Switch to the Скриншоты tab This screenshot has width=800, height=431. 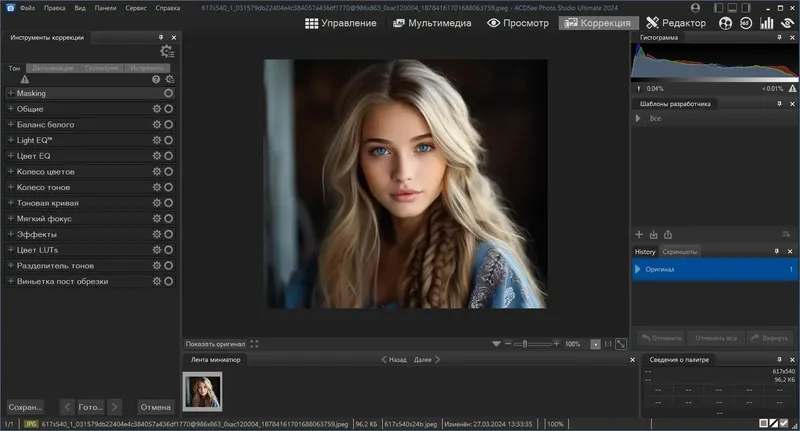pyautogui.click(x=679, y=251)
